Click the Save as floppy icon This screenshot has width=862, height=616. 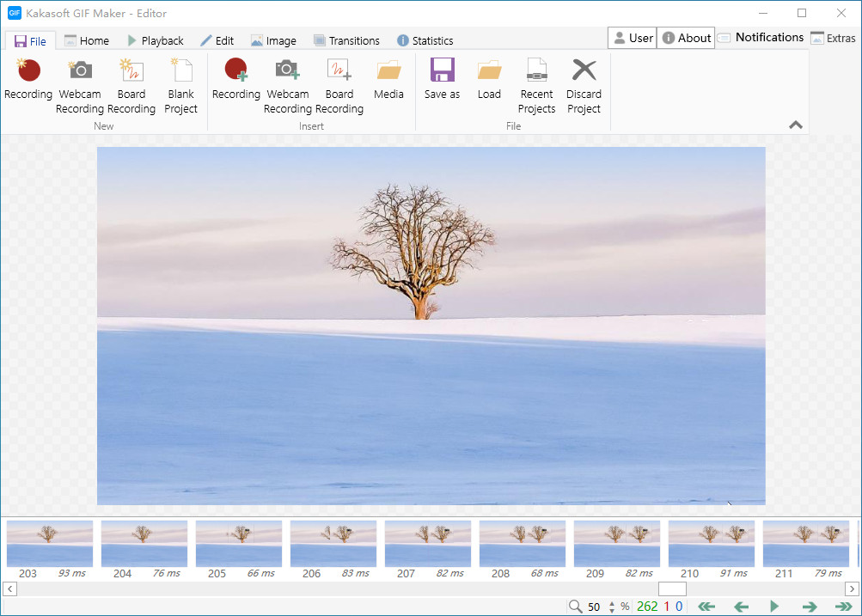pyautogui.click(x=442, y=70)
